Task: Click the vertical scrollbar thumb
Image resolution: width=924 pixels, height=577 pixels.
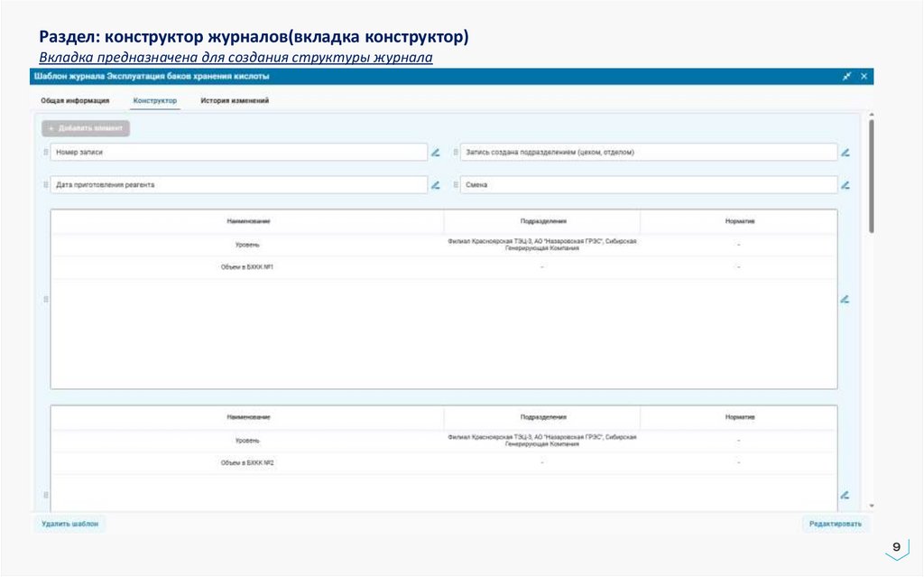Action: 871,176
